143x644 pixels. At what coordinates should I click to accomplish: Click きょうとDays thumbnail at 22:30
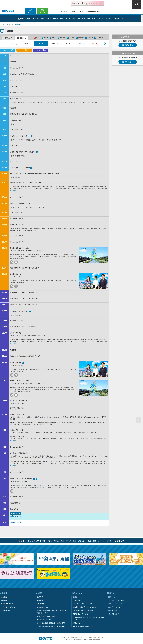coord(93,369)
